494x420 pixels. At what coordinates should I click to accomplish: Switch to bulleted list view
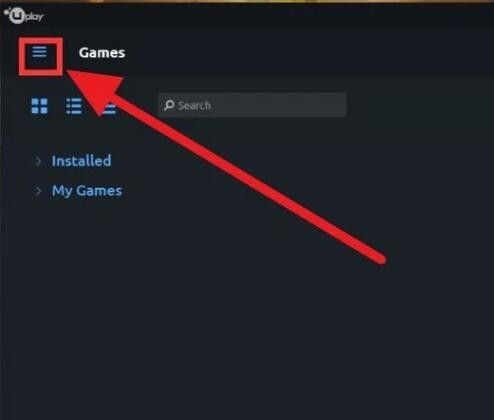point(74,106)
